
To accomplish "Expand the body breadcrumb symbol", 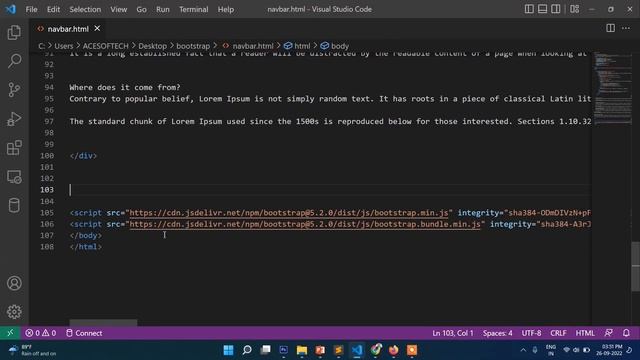I will point(335,46).
